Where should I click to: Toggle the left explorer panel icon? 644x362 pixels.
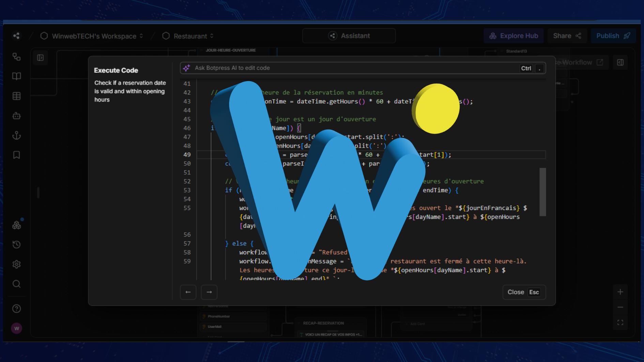click(41, 58)
